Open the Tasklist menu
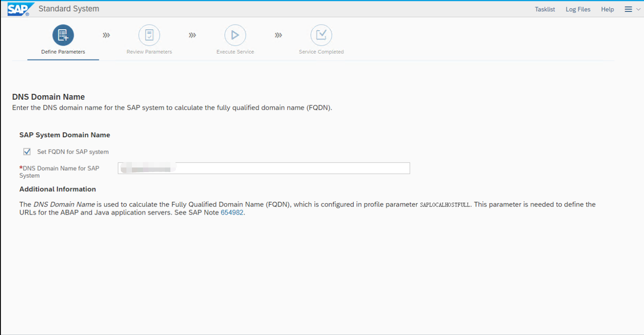 coord(545,9)
